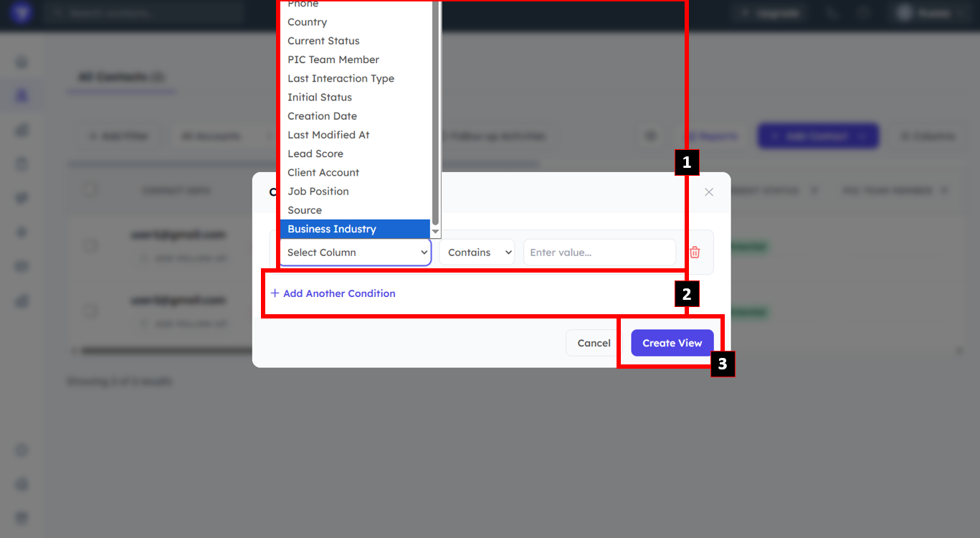980x538 pixels.
Task: Click the plus icon beside Add Another Condition
Action: (x=275, y=293)
